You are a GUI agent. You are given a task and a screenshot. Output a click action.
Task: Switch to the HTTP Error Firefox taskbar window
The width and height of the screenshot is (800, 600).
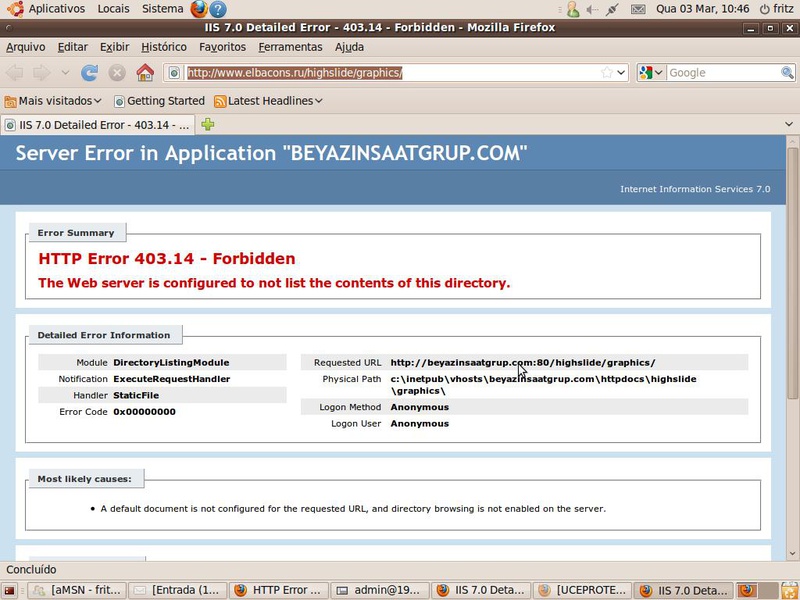pyautogui.click(x=279, y=590)
